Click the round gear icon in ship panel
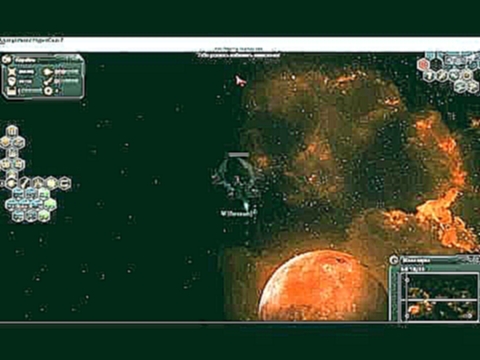 click(x=49, y=91)
